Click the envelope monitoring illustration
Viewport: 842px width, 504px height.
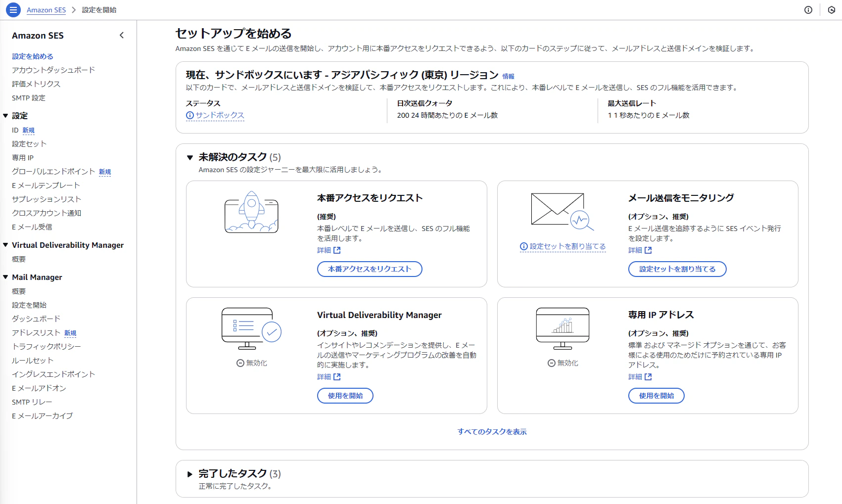(562, 212)
